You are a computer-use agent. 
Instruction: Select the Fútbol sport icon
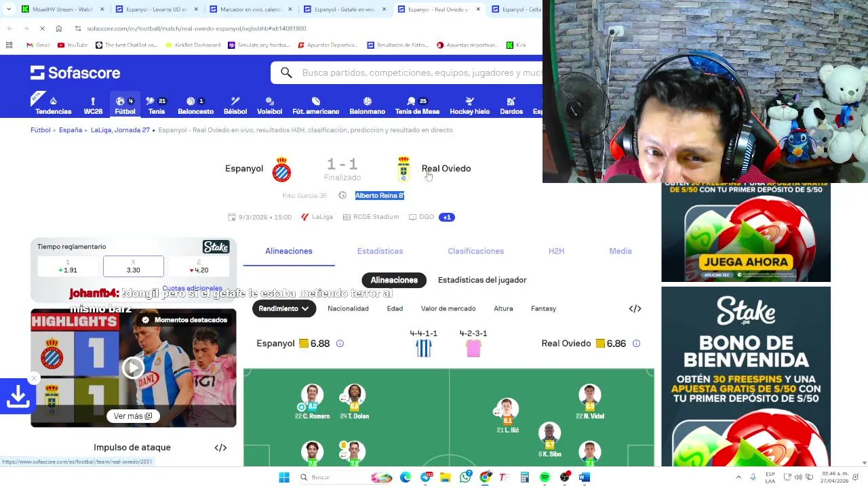tap(125, 106)
